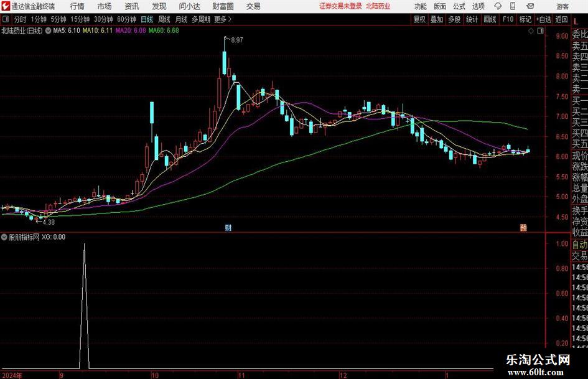Switch to 15分钟 period
Screen dimensions: 588x379
pos(80,19)
